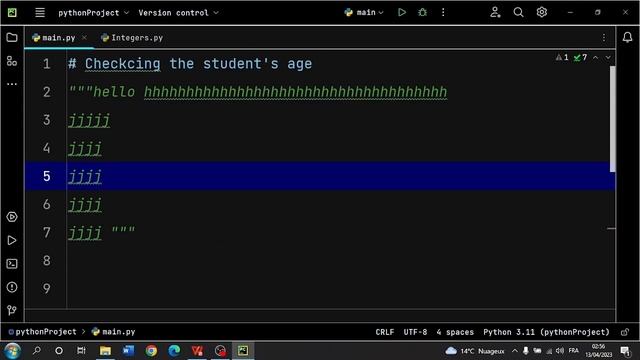Click the warning count indicator
The image size is (640, 360).
pyautogui.click(x=562, y=58)
